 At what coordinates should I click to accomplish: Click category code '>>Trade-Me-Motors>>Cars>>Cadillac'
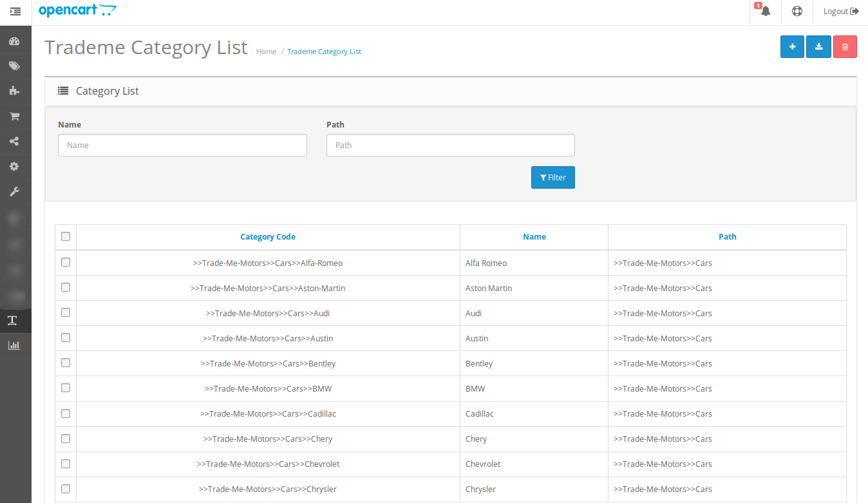pyautogui.click(x=268, y=413)
